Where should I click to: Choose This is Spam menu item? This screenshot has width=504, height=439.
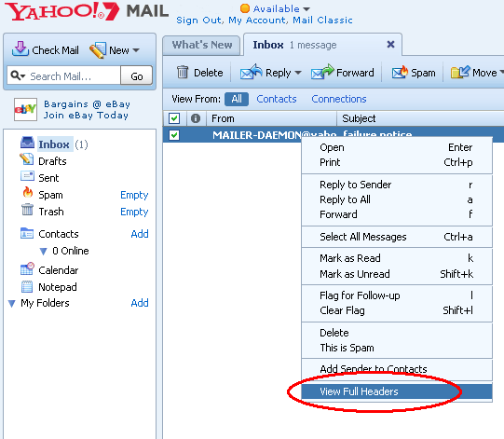[397, 348]
